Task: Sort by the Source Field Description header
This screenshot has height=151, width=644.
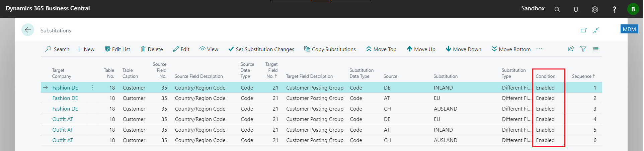Action: pos(198,76)
